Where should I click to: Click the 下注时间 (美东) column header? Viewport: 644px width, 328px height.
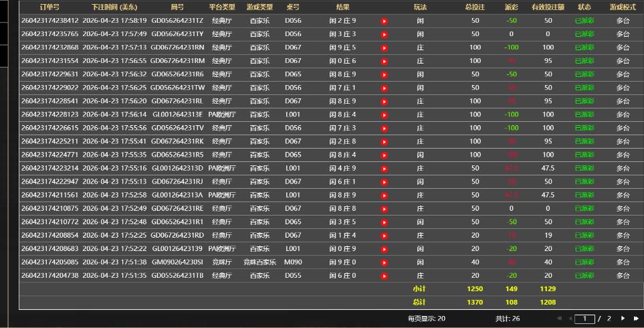click(x=114, y=7)
